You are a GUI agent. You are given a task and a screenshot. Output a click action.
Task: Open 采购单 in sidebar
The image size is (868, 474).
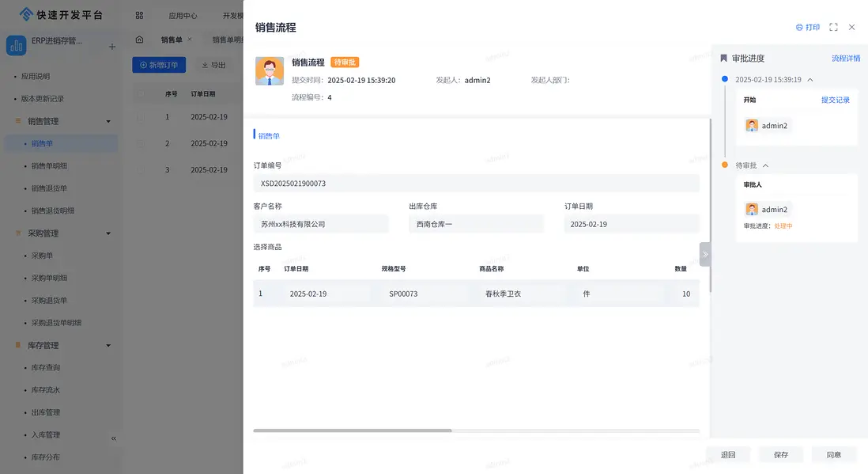tap(42, 256)
